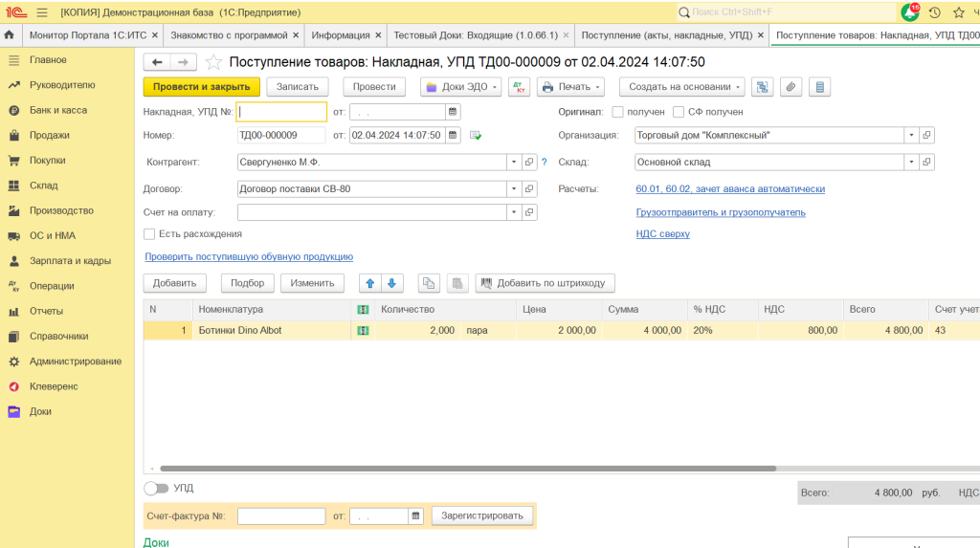980x548 pixels.
Task: Open related documents structure icon
Action: point(762,87)
